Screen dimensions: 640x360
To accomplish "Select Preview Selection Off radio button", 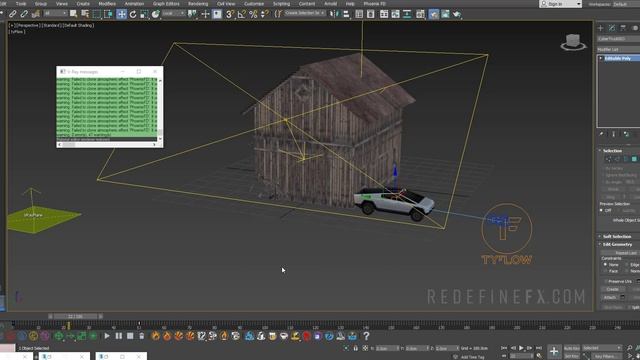I will pos(601,210).
